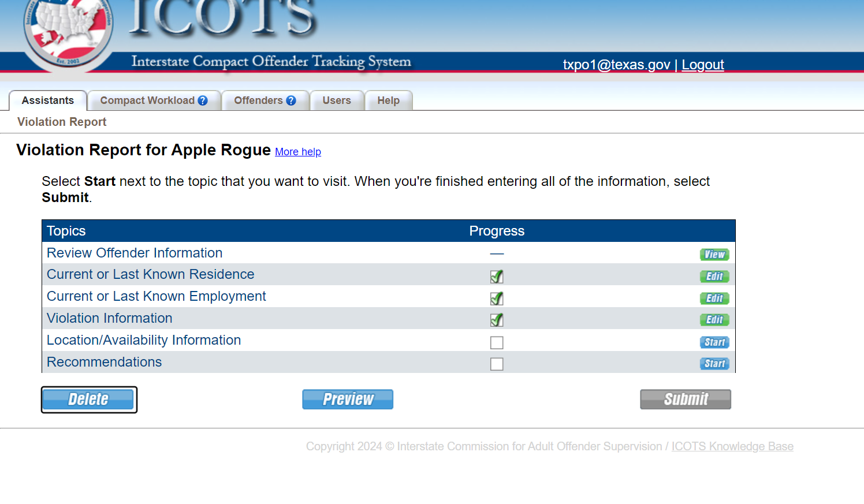The width and height of the screenshot is (864, 504).
Task: Log out via the Logout link
Action: (x=702, y=65)
